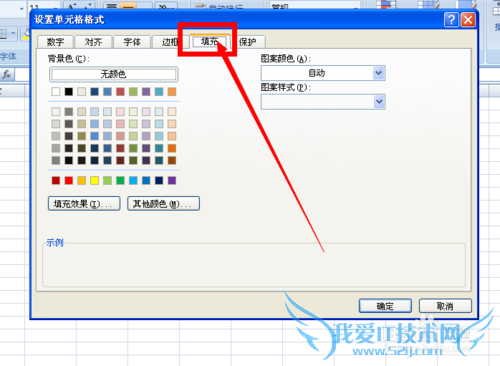
Task: Select the light blue standard color swatch
Action: (133, 180)
